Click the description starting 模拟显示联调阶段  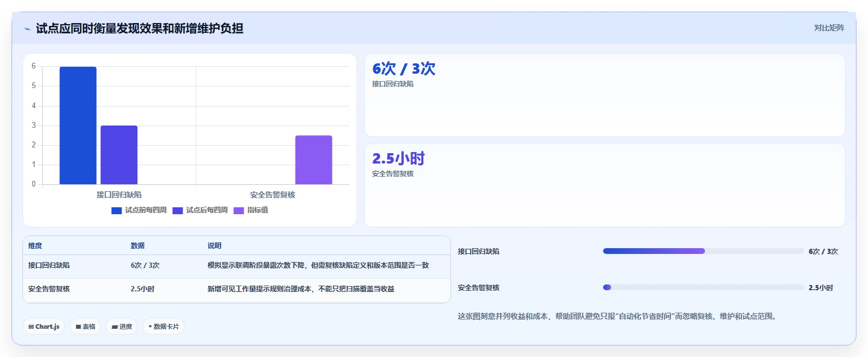point(318,265)
